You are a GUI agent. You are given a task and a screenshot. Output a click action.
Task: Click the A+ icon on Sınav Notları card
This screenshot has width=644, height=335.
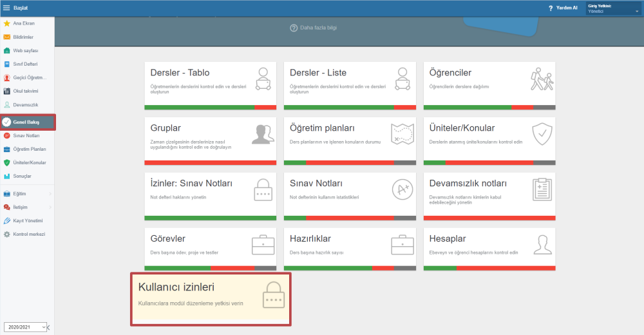coord(402,189)
